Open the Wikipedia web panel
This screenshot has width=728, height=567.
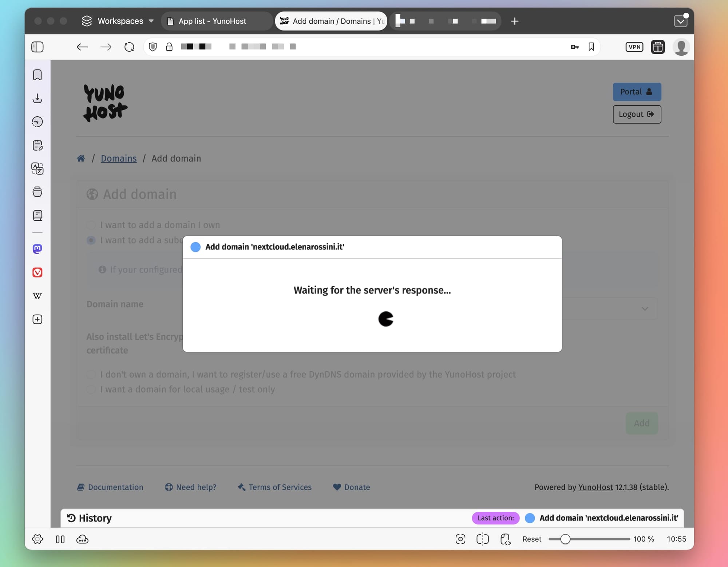click(37, 296)
